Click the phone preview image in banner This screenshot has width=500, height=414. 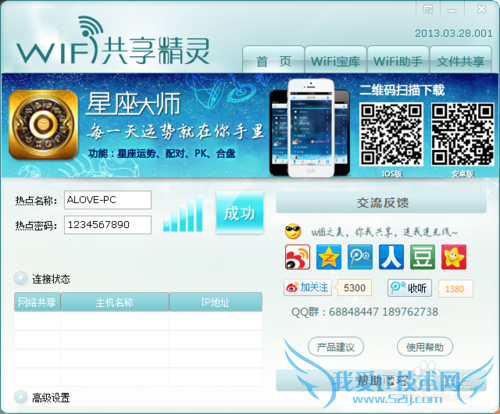click(310, 128)
